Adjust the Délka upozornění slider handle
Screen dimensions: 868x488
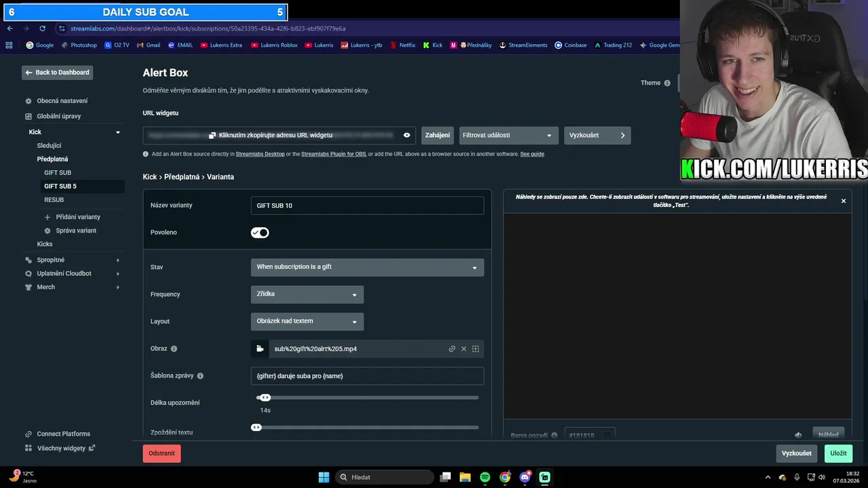(265, 398)
